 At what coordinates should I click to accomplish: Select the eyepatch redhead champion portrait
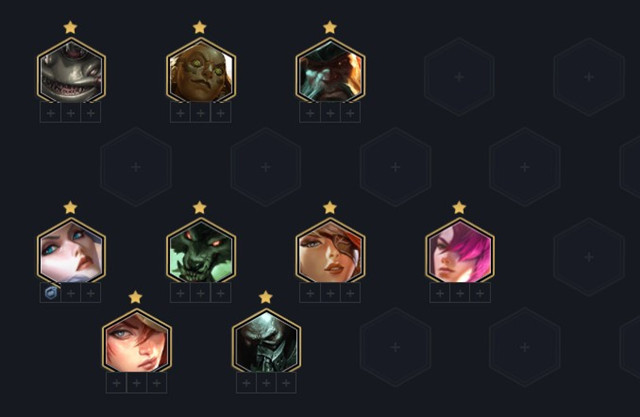330,251
